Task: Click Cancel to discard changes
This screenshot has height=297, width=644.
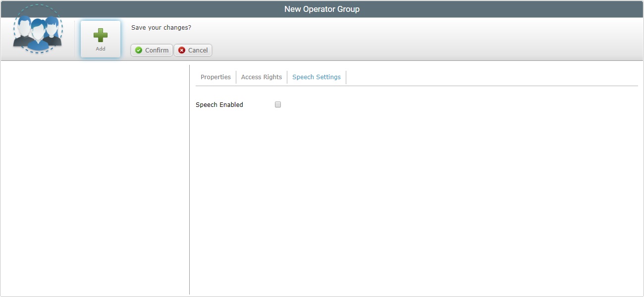Action: [193, 50]
